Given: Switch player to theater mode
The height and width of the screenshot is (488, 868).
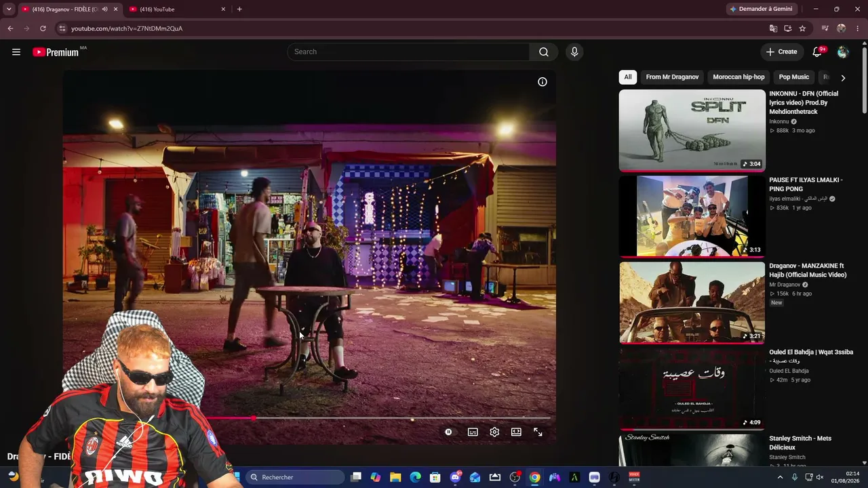Looking at the screenshot, I should [516, 432].
